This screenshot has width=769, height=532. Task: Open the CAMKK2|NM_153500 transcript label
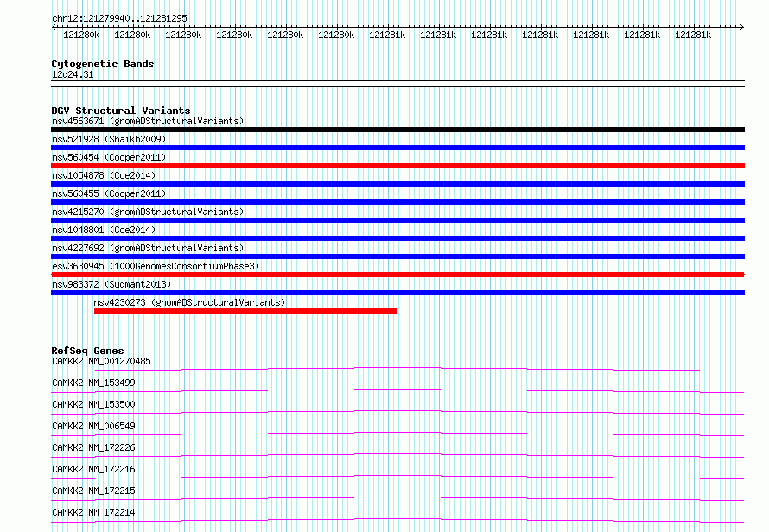pyautogui.click(x=93, y=404)
